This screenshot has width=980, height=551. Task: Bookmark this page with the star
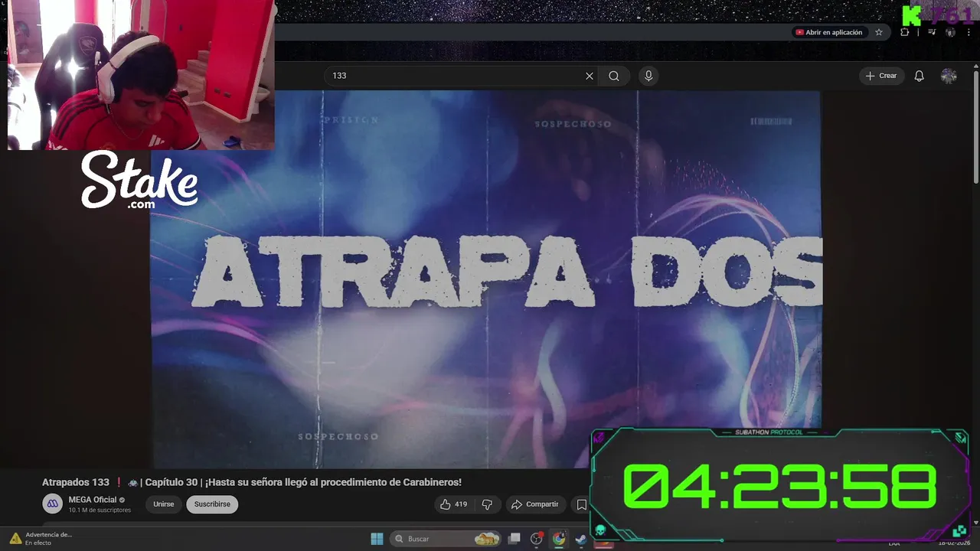click(x=879, y=32)
